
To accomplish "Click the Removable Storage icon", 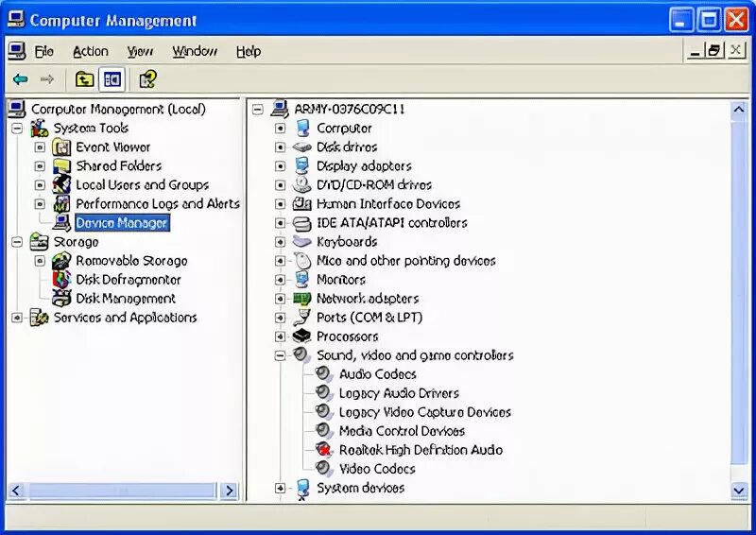I will coord(61,261).
